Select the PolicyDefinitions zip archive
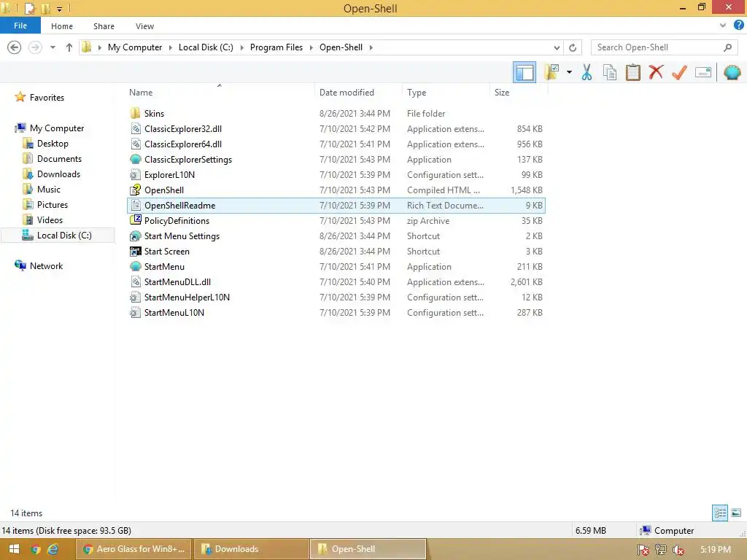 [x=336, y=220]
